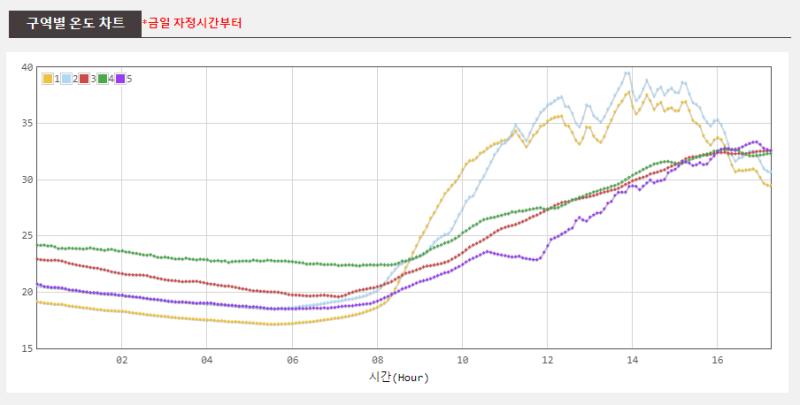The height and width of the screenshot is (405, 800).
Task: Click the 15 value on temperature axis
Action: [28, 348]
